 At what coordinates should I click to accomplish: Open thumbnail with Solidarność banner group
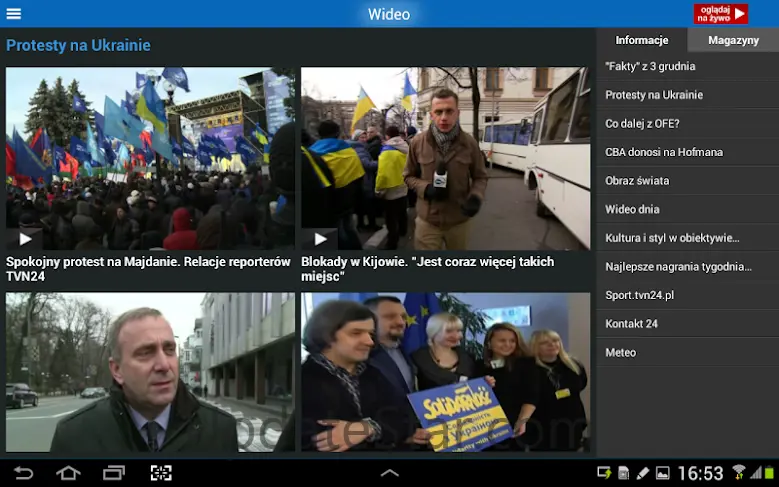click(446, 372)
